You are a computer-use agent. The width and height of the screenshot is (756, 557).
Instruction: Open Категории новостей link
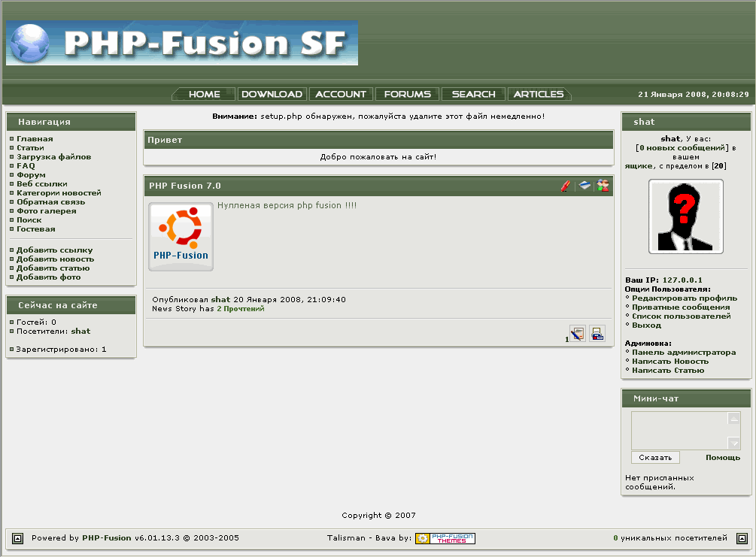59,192
